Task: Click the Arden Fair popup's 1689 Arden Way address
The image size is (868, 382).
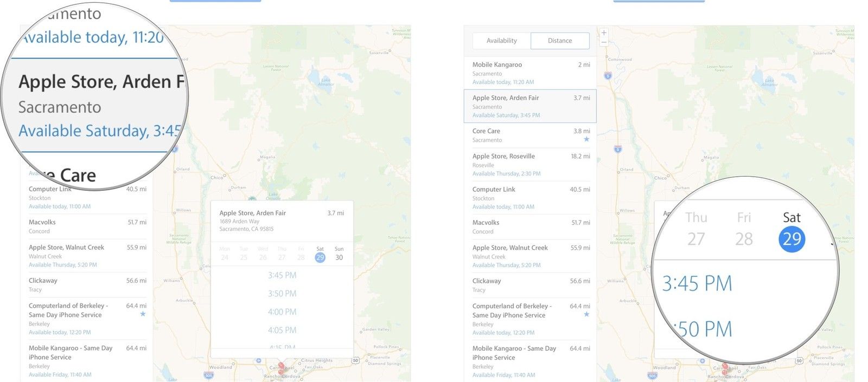Action: click(x=239, y=221)
